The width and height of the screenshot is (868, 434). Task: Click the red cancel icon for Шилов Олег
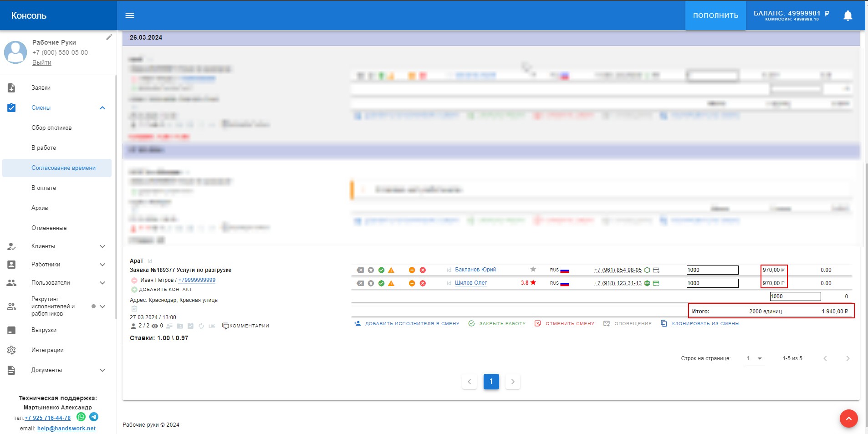click(x=423, y=283)
